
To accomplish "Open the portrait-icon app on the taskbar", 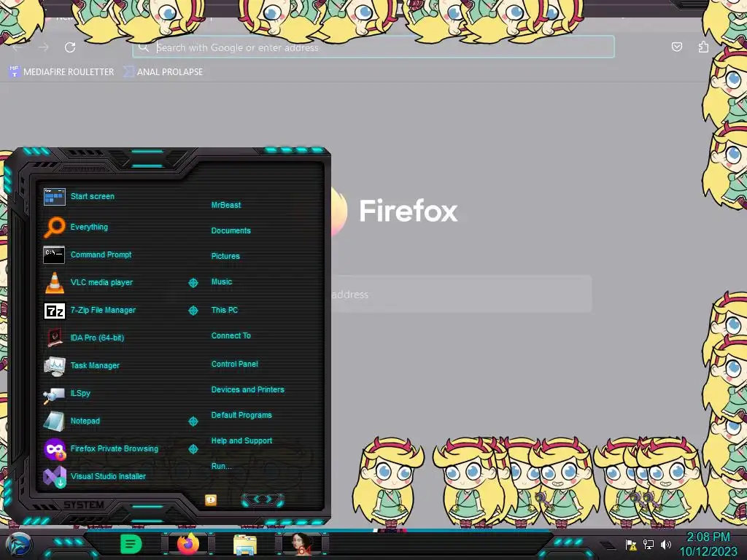I will (301, 544).
